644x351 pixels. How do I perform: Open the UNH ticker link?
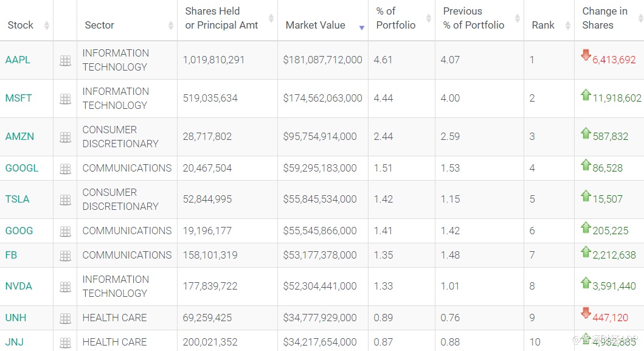[16, 318]
